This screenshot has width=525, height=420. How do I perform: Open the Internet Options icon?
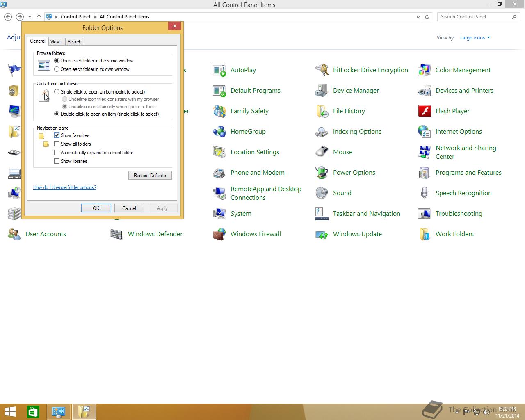pos(425,132)
